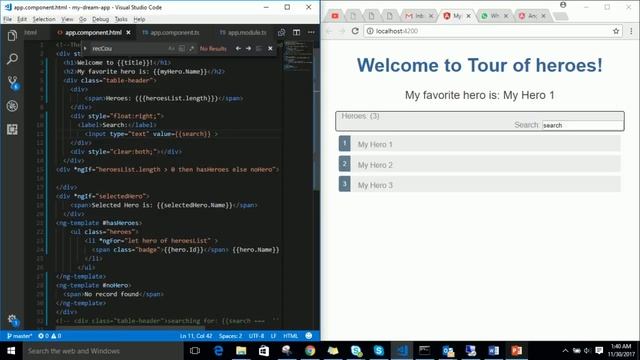
Task: Open a new Chrome tab
Action: (x=561, y=16)
